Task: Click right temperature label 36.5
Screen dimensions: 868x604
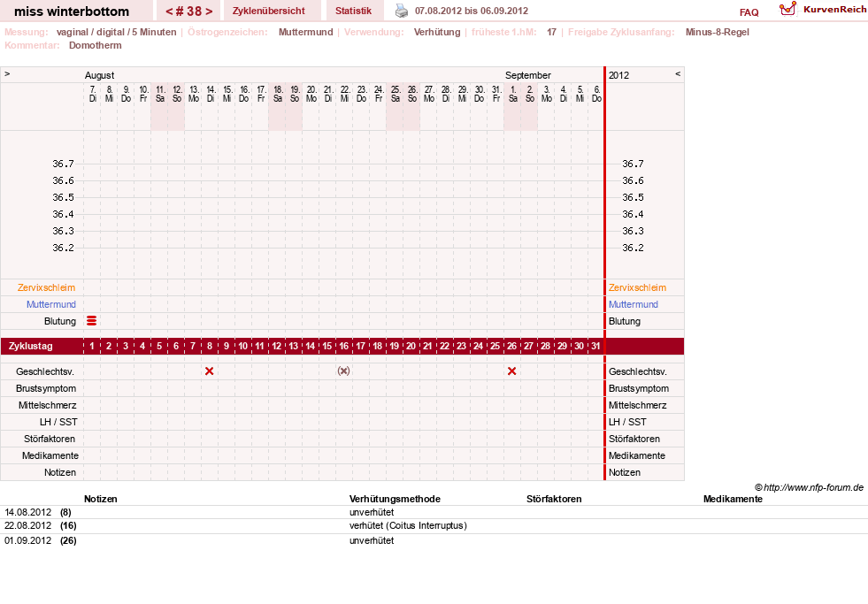Action: [x=633, y=197]
